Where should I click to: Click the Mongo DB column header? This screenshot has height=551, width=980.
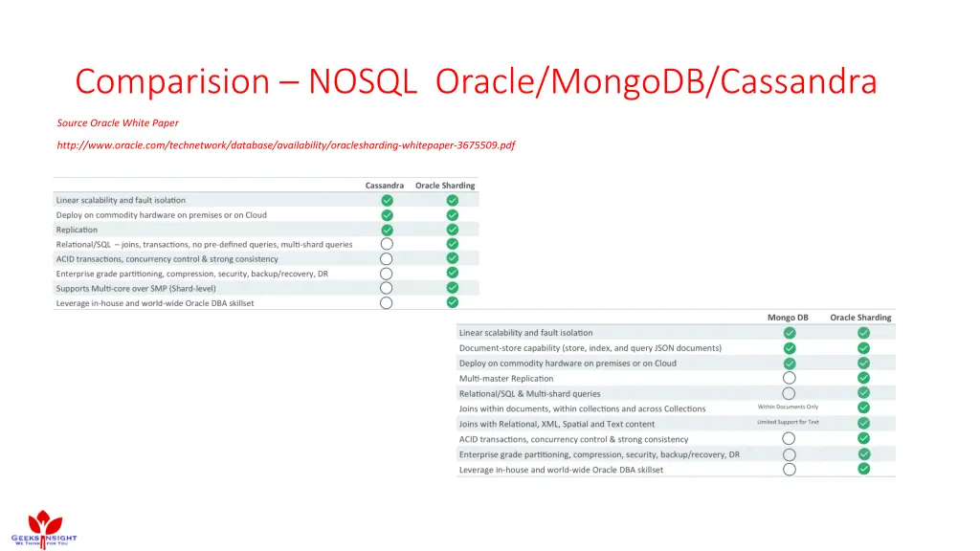point(788,318)
